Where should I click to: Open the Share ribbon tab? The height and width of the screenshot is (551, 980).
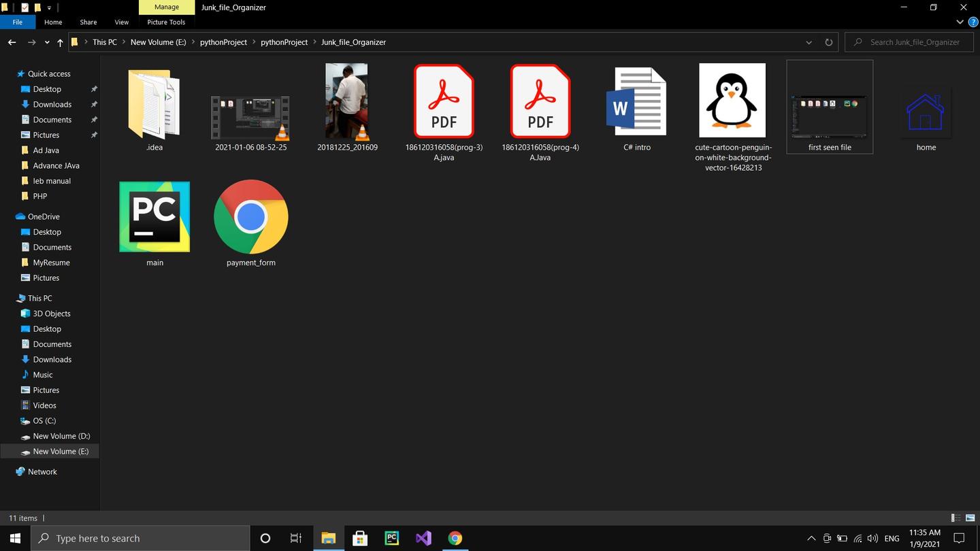(x=88, y=22)
